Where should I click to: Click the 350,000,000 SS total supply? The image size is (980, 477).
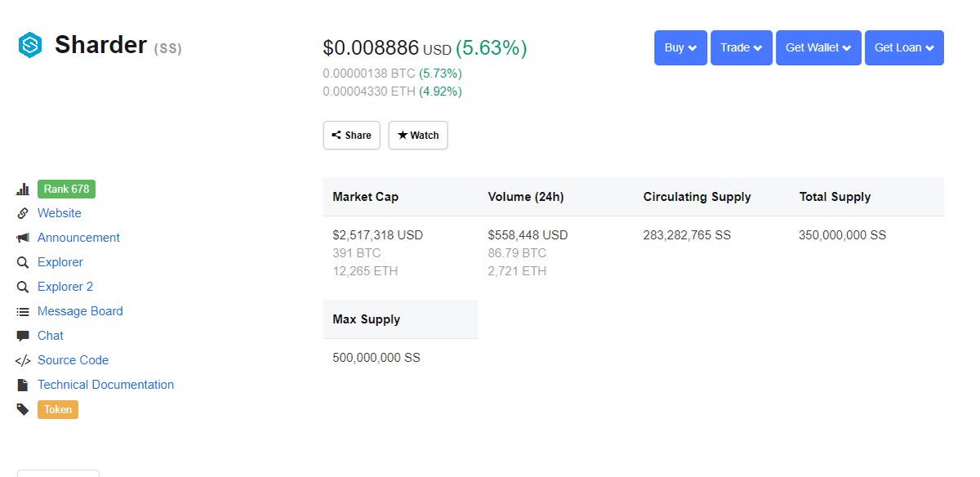click(x=843, y=235)
